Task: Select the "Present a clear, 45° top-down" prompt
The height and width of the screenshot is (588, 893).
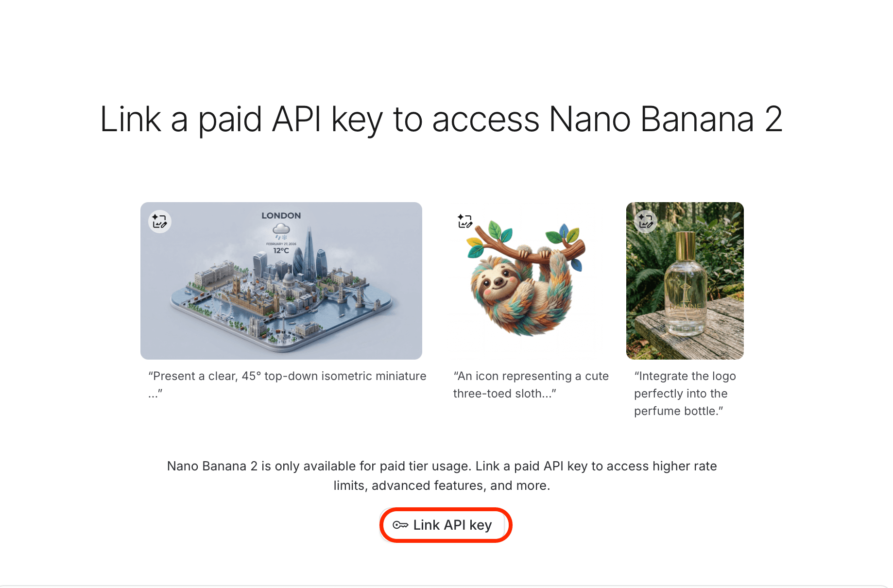Action: (287, 376)
